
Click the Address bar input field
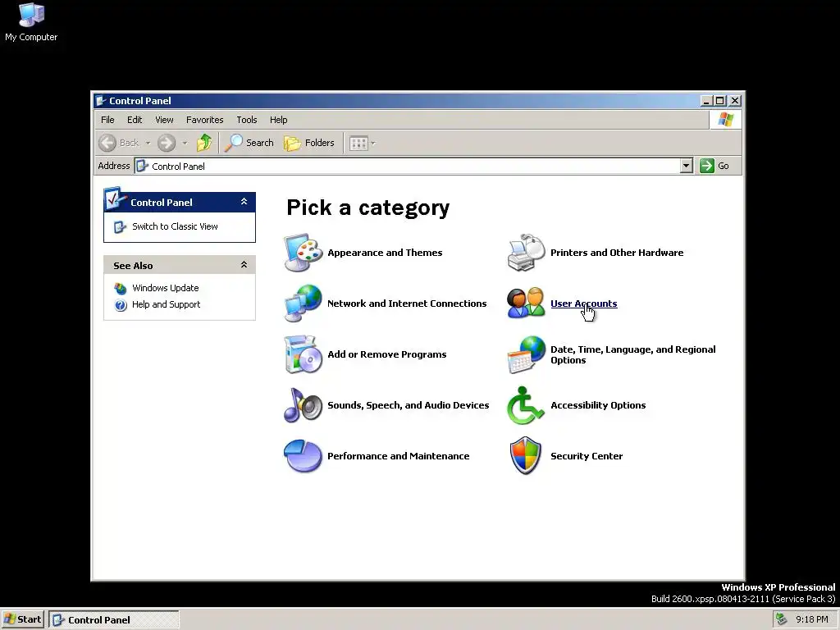coord(413,166)
